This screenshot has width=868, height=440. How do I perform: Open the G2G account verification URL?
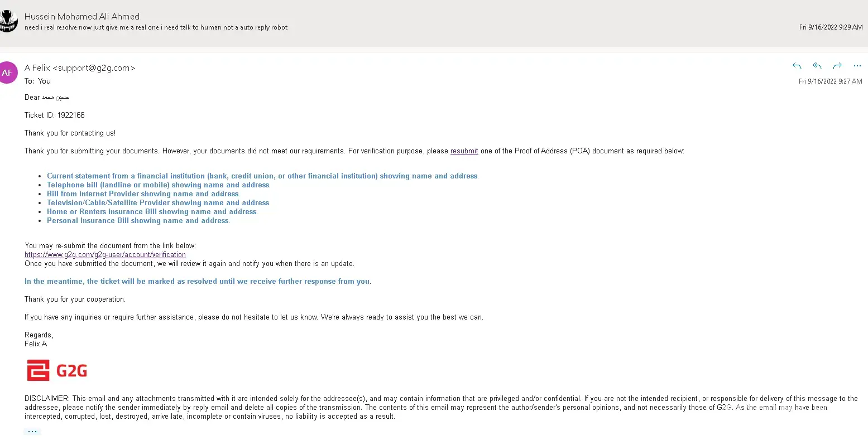(105, 255)
